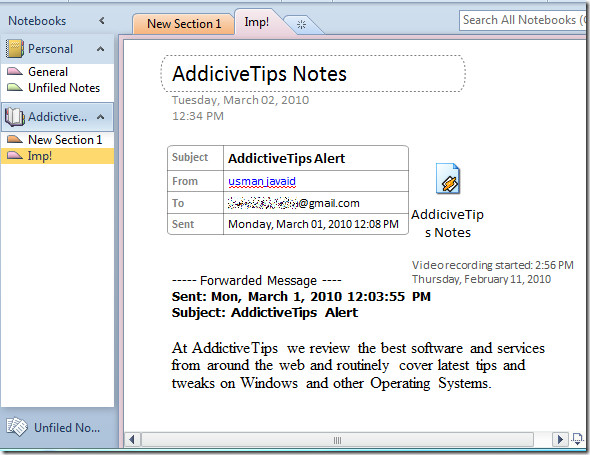Viewport: 590px width, 455px height.
Task: Click the Addictive notebook book icon
Action: click(x=15, y=117)
